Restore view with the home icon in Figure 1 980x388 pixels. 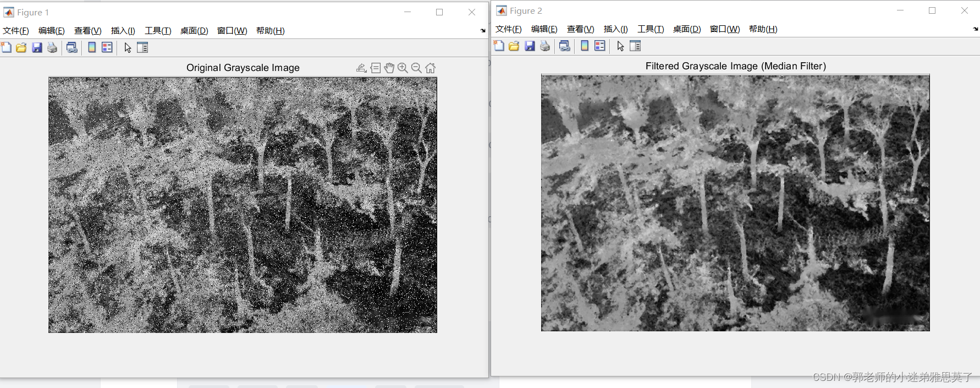(430, 68)
